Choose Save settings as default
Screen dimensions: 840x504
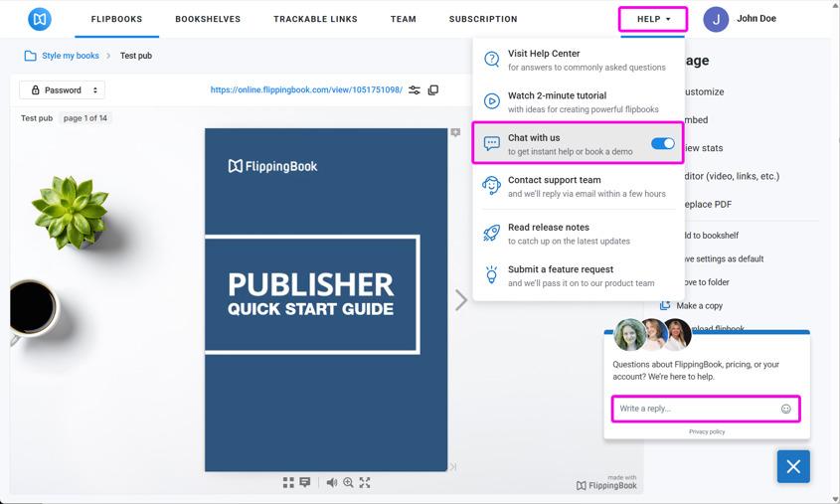725,259
